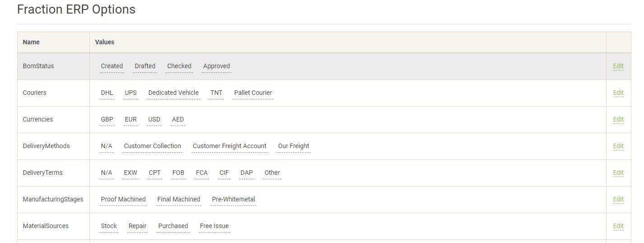This screenshot has height=243, width=644.
Task: Click Edit link for BomStatus row
Action: coord(618,66)
